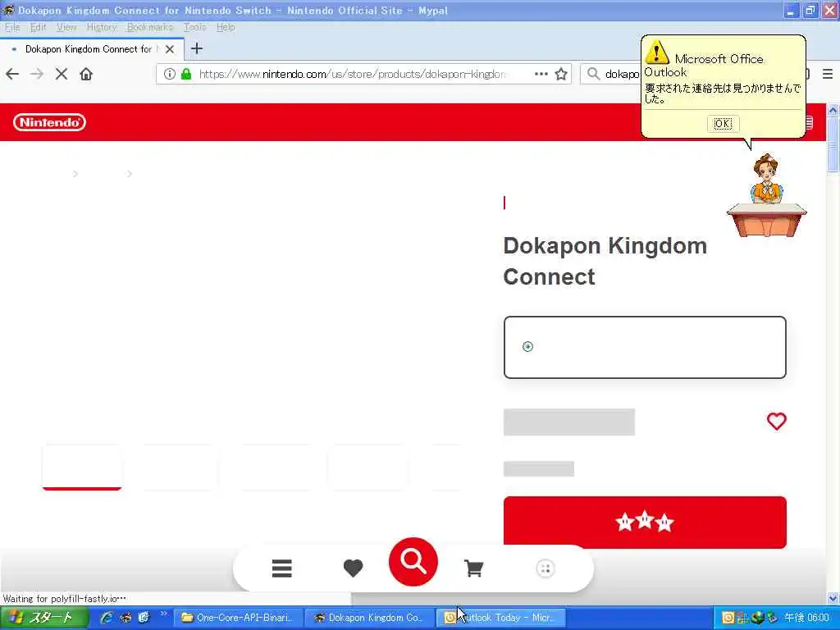Click the warning icon in the Outlook balloon
Image resolution: width=840 pixels, height=630 pixels.
coord(657,52)
